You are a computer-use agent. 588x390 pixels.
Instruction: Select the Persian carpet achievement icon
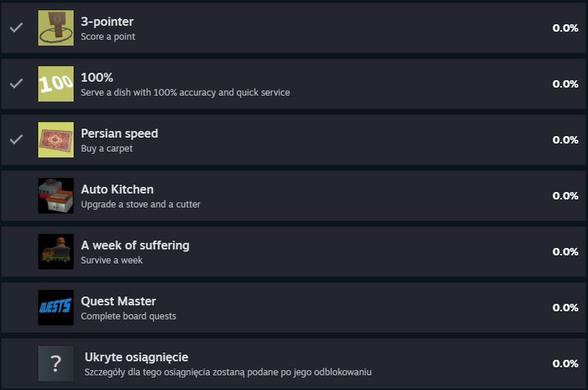click(56, 140)
